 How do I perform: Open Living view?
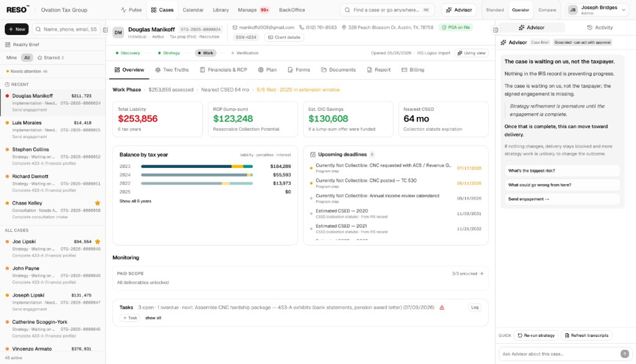click(471, 53)
